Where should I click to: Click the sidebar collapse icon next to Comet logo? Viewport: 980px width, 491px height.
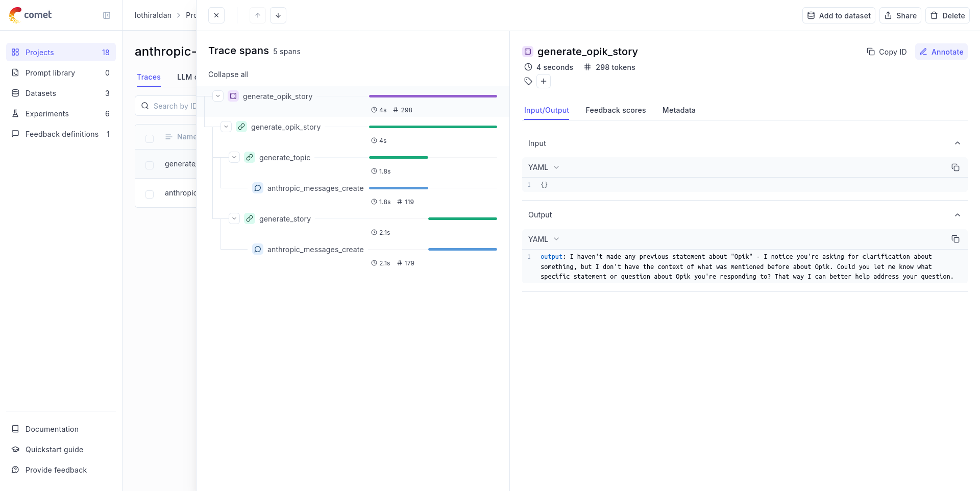[x=107, y=15]
